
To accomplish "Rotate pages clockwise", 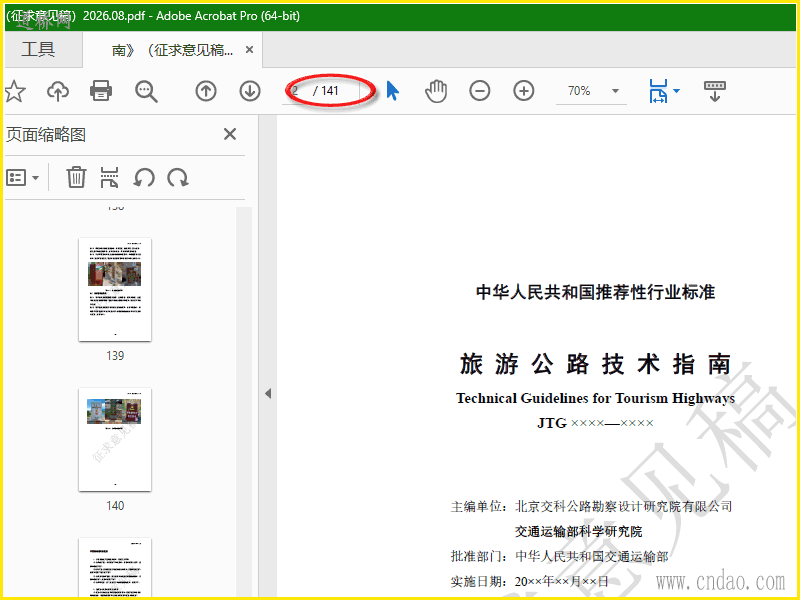I will click(178, 178).
